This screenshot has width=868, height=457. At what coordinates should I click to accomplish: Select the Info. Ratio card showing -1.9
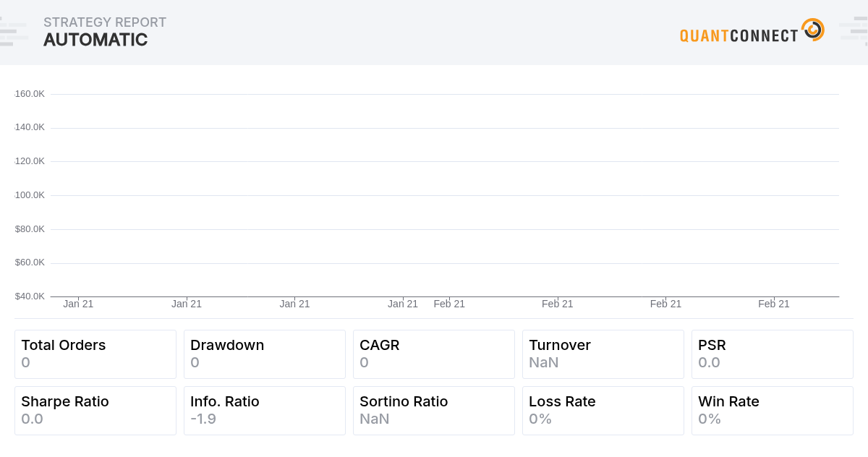click(x=265, y=411)
